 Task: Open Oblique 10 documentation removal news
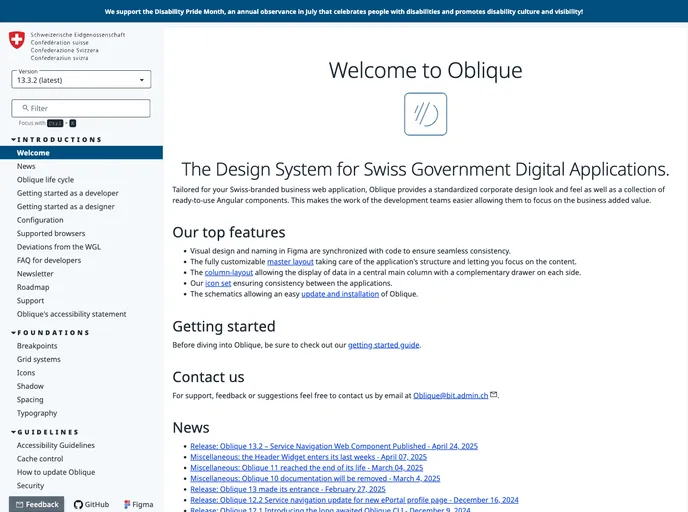coord(315,479)
